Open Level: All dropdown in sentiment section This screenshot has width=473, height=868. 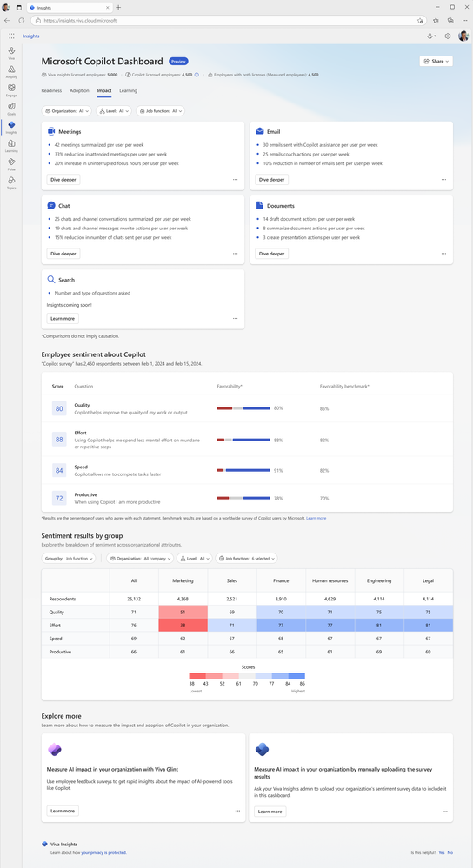pyautogui.click(x=195, y=559)
